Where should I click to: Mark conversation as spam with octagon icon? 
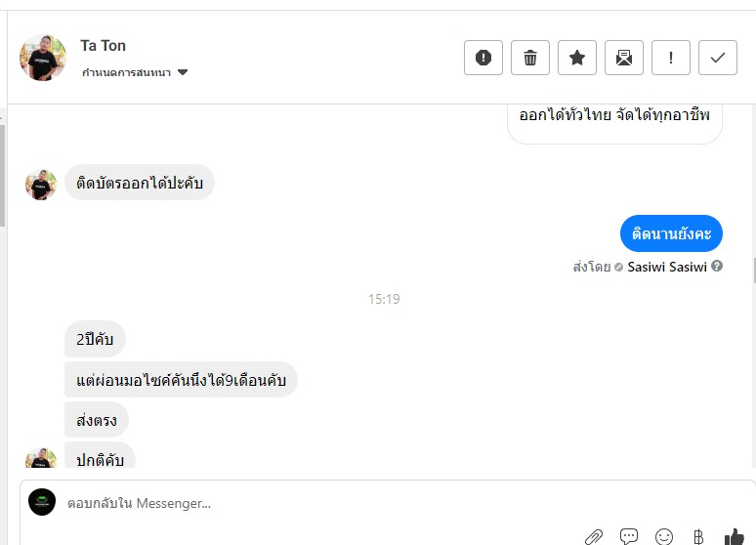[x=483, y=58]
